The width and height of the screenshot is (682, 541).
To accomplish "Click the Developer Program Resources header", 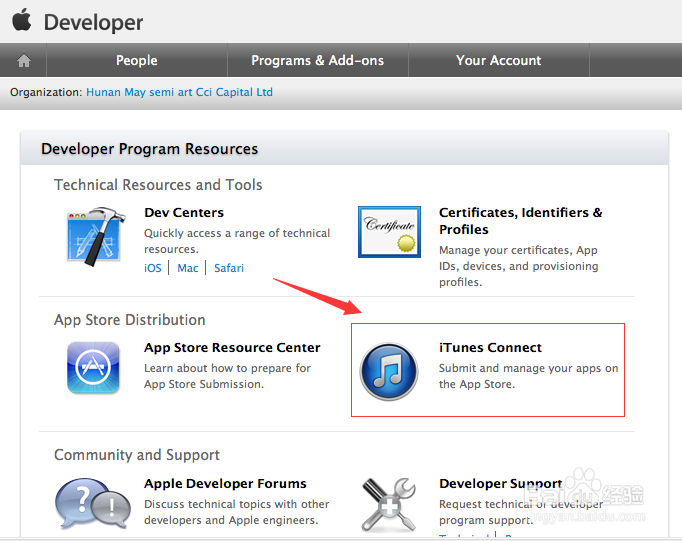I will pos(150,149).
